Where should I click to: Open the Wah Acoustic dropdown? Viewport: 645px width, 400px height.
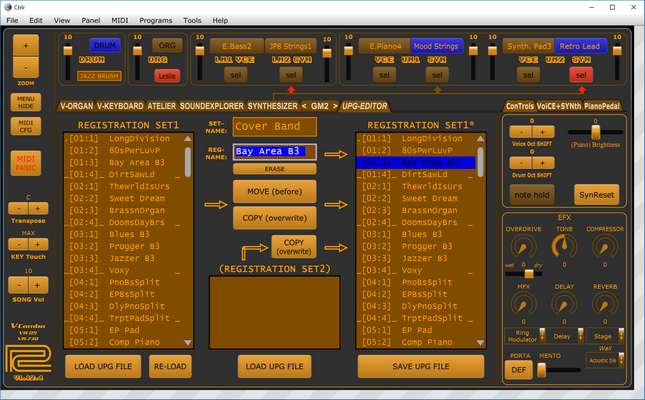[605, 360]
